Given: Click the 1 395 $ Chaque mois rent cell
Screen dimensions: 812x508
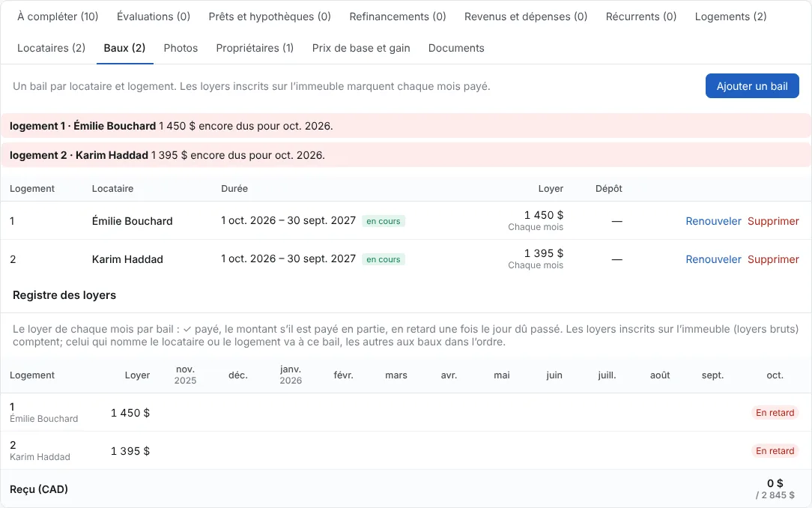Looking at the screenshot, I should click(536, 259).
